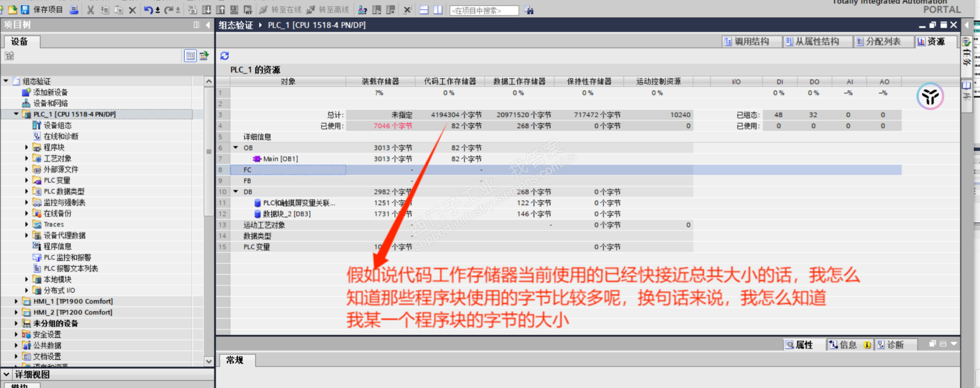980x388 pixels.
Task: Click the undo arrow icon
Action: pyautogui.click(x=148, y=10)
